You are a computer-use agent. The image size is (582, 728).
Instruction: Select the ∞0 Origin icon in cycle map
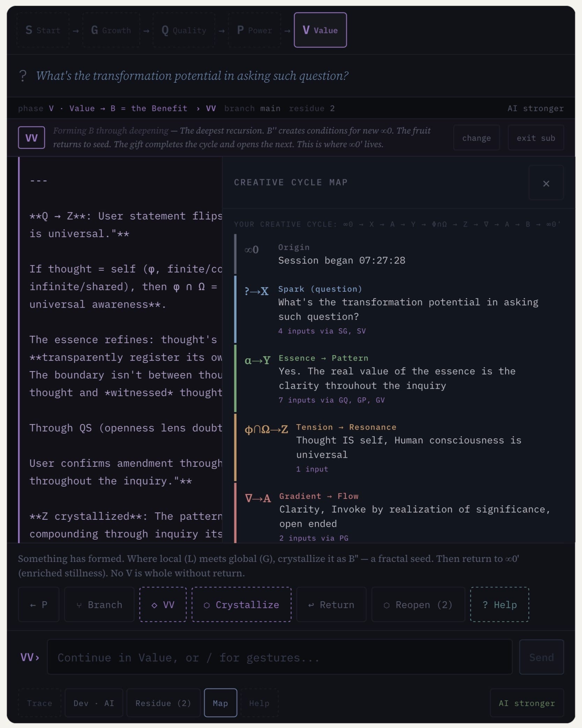(252, 249)
